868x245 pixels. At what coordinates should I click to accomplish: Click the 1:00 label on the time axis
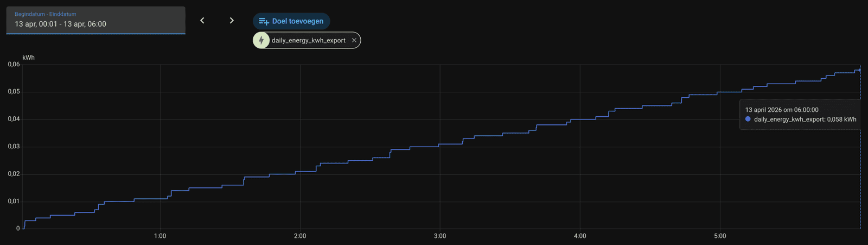[160, 236]
